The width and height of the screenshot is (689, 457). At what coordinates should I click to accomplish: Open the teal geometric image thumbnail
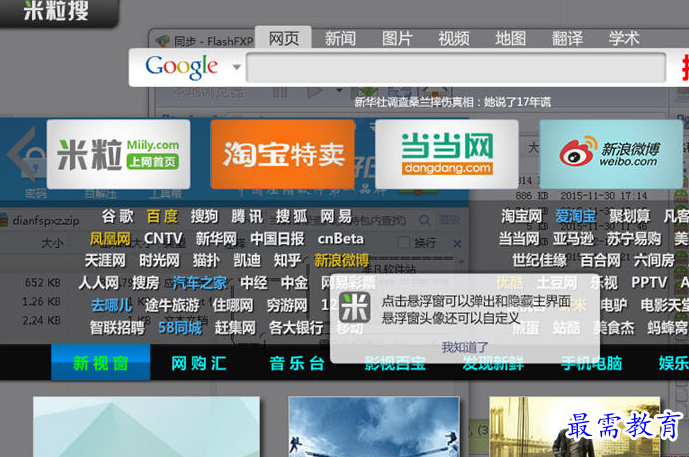click(x=146, y=427)
